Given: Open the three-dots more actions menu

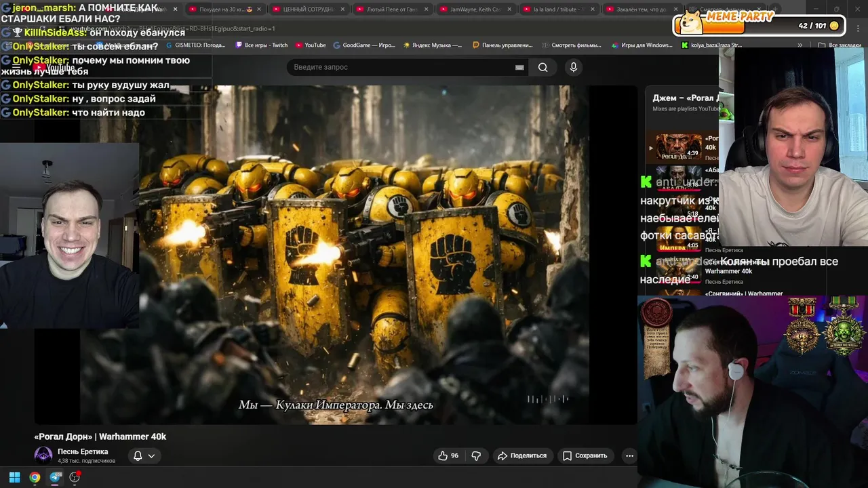Looking at the screenshot, I should (x=629, y=455).
